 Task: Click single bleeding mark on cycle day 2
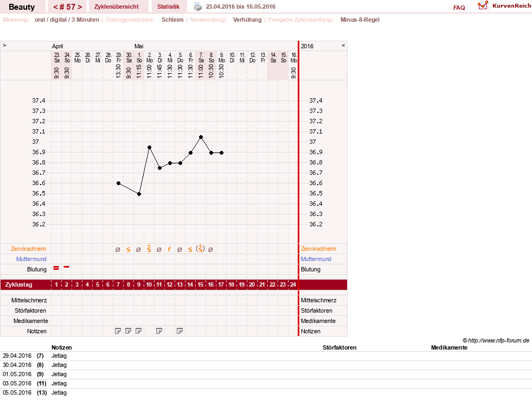click(67, 267)
